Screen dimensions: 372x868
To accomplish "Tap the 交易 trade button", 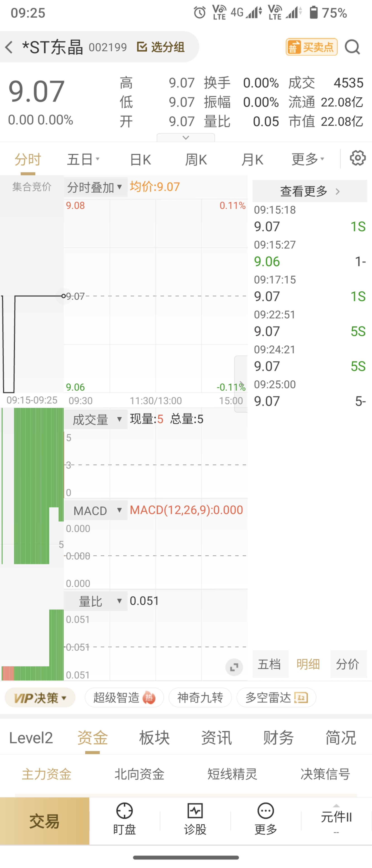I will point(45,821).
